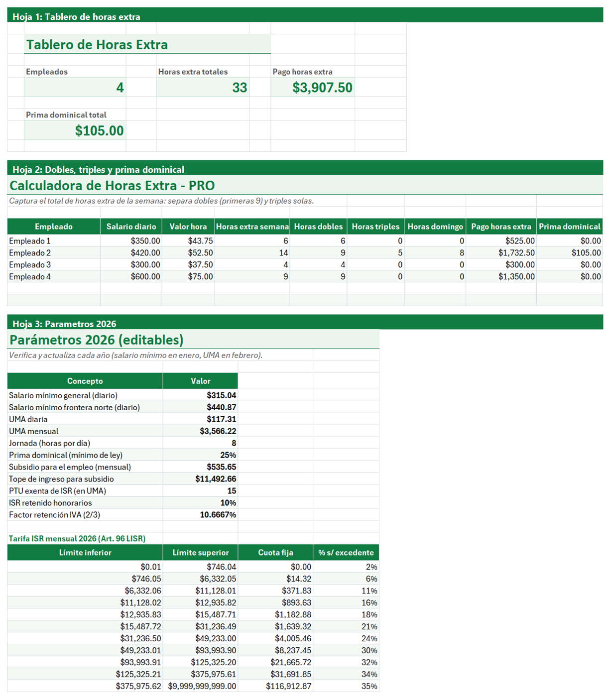Select salario mínimo general value $315.04
Viewport: 610px width, 700px height.
tap(200, 395)
